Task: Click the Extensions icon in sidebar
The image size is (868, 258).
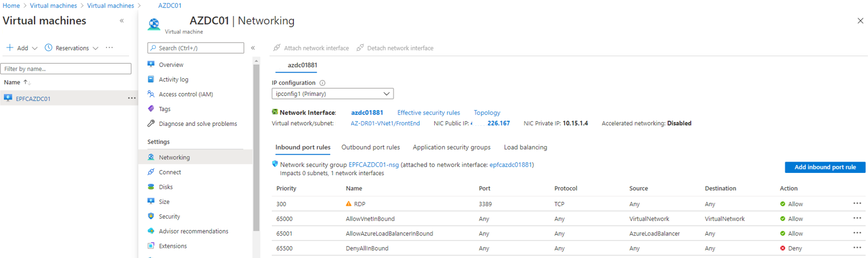Action: tap(151, 246)
